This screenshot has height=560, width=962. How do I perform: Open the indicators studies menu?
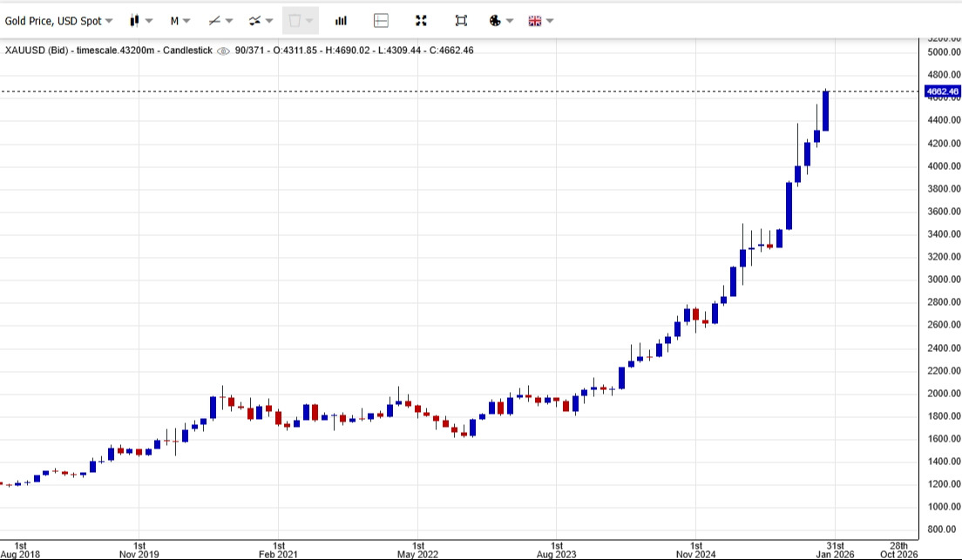tap(261, 20)
